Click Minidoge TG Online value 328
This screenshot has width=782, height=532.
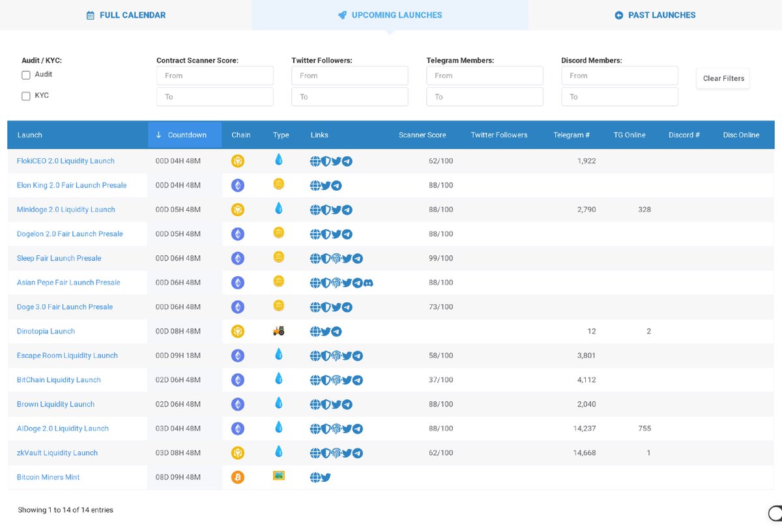tap(644, 210)
